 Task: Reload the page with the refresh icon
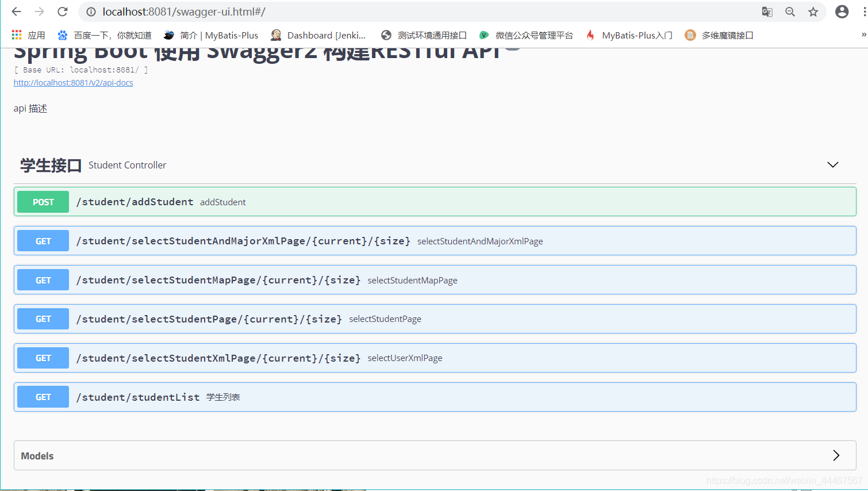pyautogui.click(x=63, y=11)
